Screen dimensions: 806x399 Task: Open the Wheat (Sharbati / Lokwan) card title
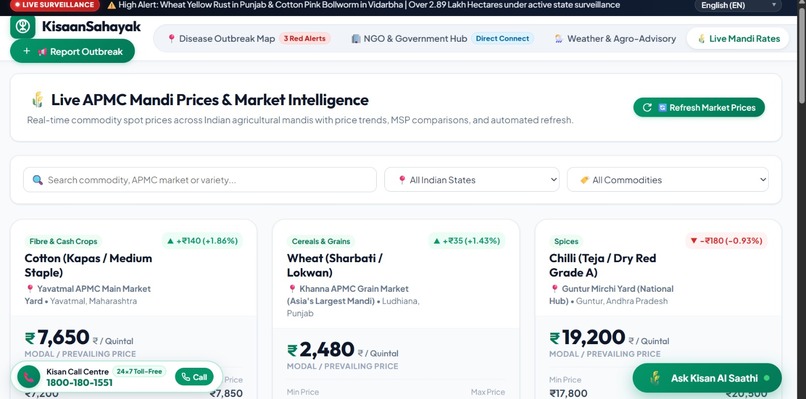click(x=335, y=265)
